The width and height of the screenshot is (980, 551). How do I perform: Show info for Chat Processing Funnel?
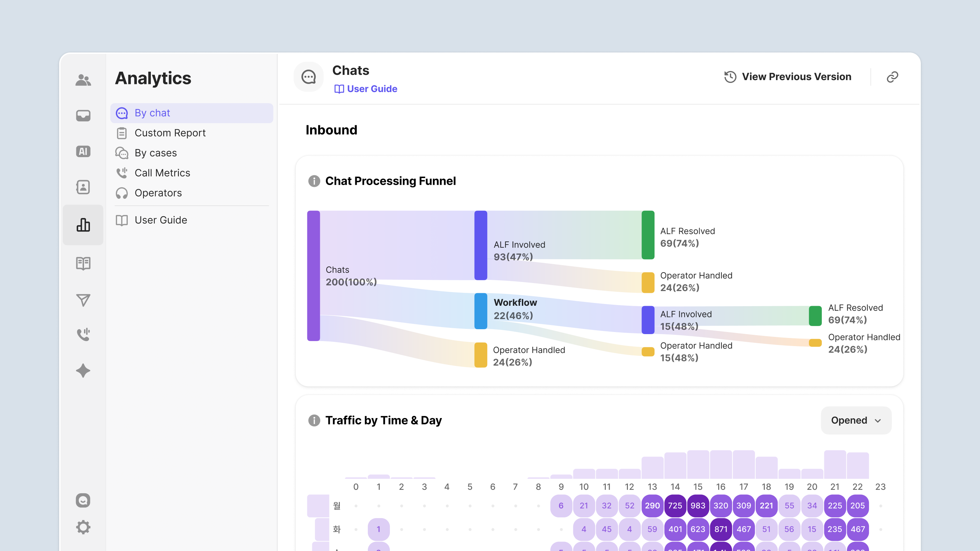[x=314, y=181]
